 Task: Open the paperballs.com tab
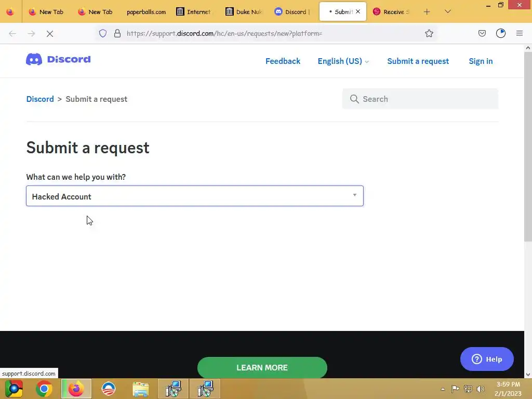(146, 12)
